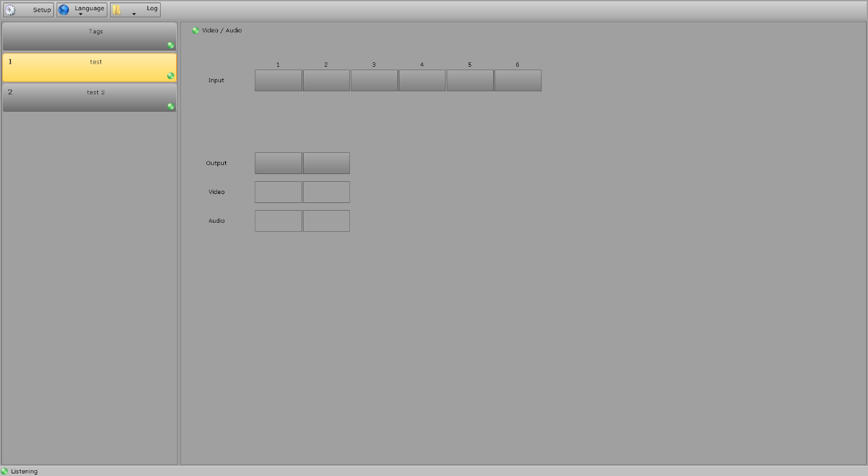Open the Setup gear button

(x=28, y=10)
